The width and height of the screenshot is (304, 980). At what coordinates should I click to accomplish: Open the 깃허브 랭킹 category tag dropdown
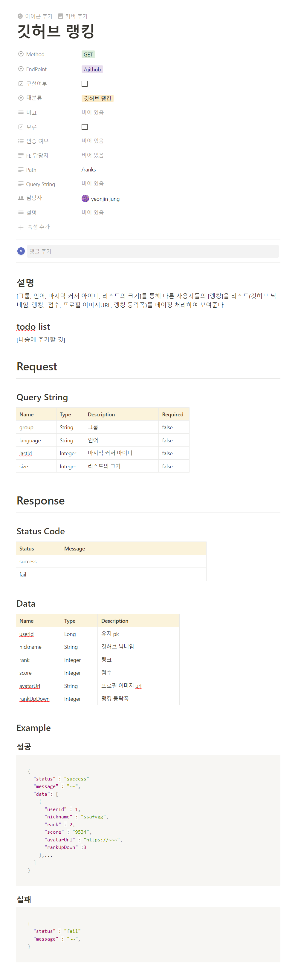[x=97, y=98]
